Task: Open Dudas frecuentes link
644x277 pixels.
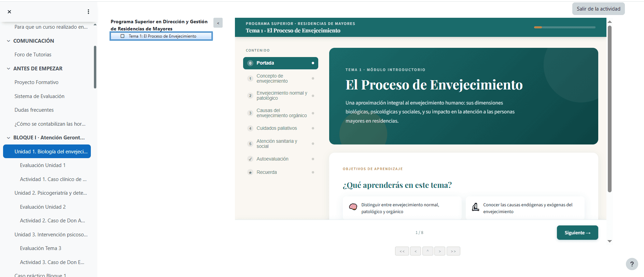Action: 34,110
